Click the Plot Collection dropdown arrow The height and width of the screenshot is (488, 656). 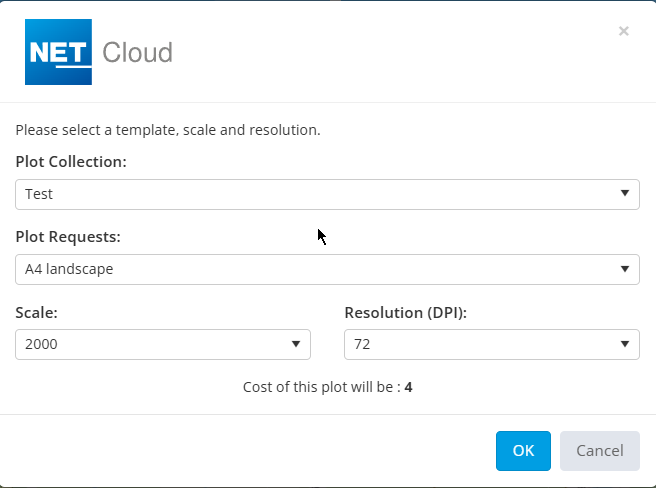click(x=624, y=194)
